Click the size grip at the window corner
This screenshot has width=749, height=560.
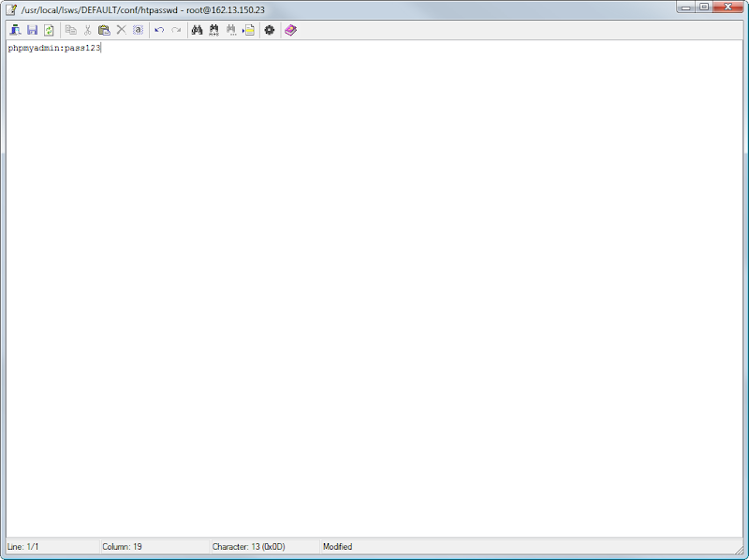coord(739,549)
